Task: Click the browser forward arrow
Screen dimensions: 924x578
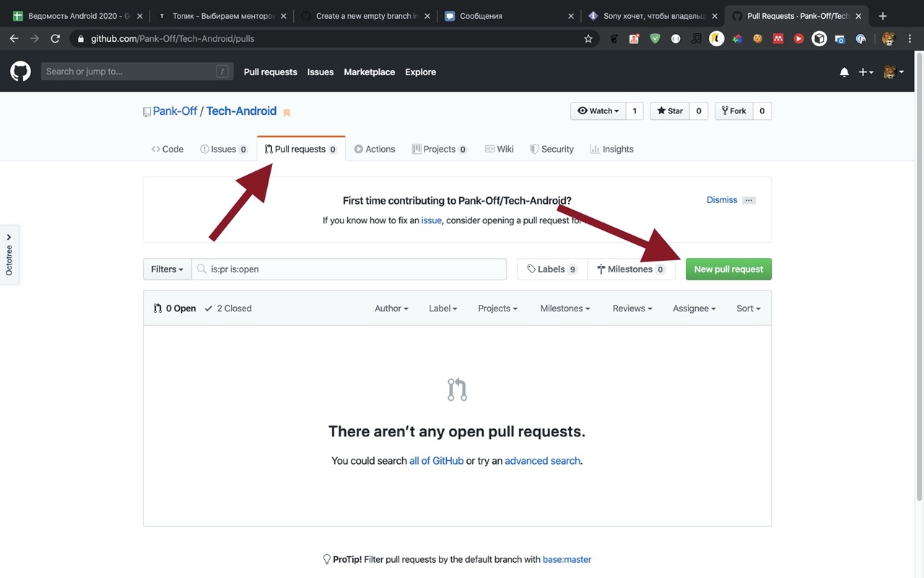Action: 35,38
